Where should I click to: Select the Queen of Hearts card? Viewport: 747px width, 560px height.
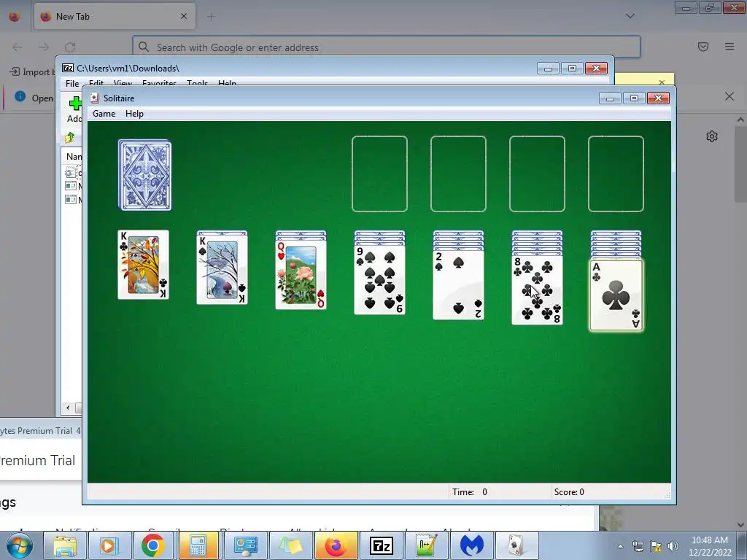click(301, 275)
